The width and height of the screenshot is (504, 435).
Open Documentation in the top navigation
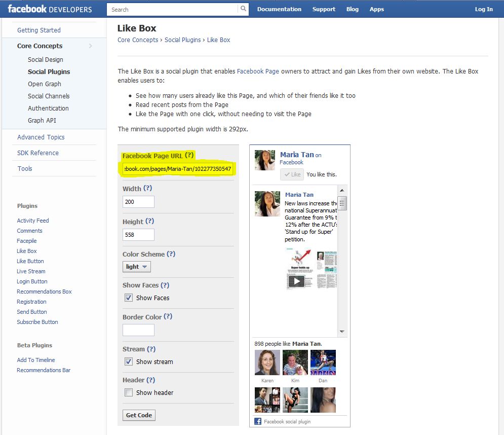point(279,9)
